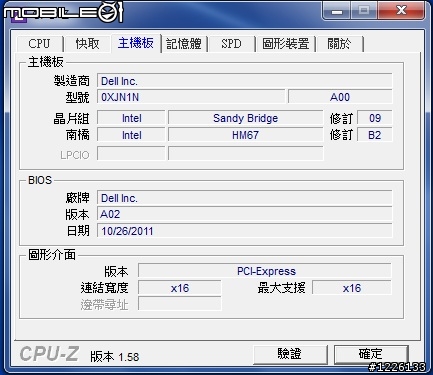Click the 最大支援 label
The width and height of the screenshot is (433, 375).
click(281, 288)
